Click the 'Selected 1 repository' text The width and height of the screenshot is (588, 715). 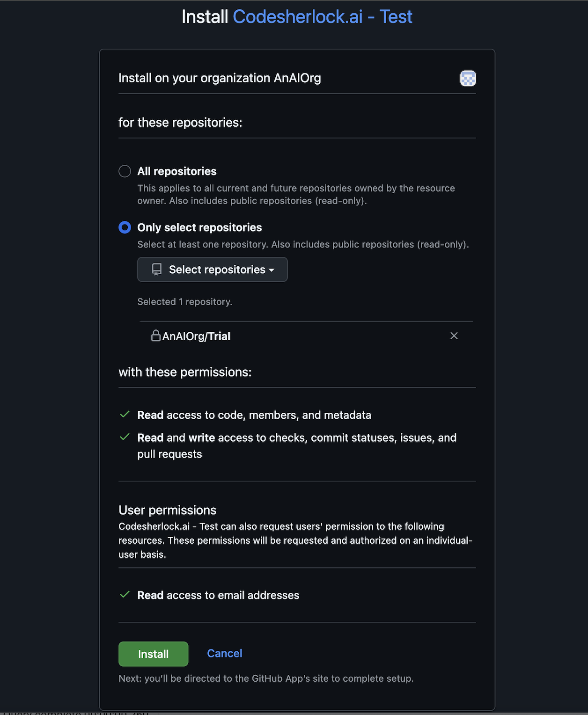(184, 301)
